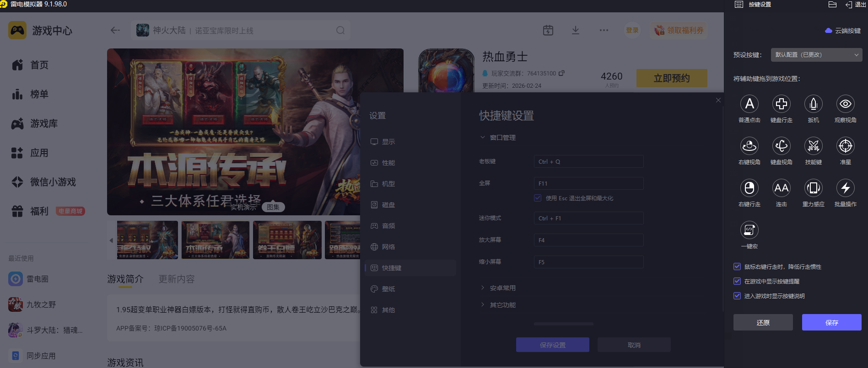Click the 登录 login button

point(632,30)
